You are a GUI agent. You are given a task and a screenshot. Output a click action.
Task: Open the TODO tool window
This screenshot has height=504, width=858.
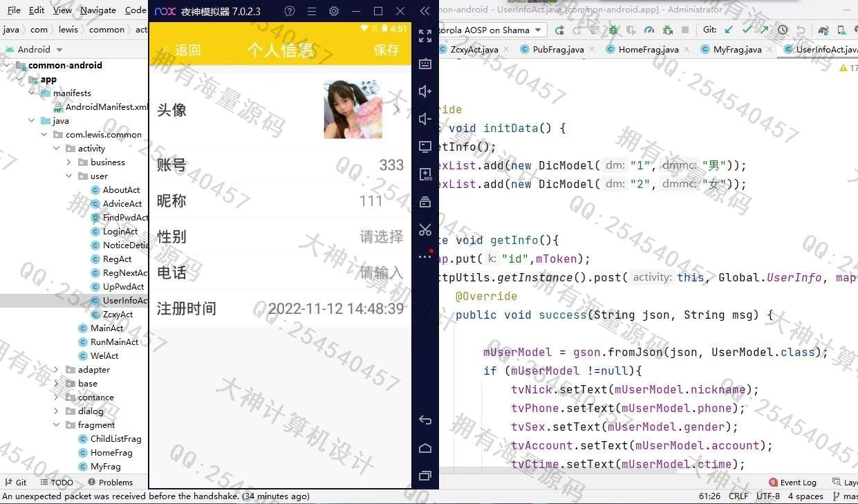click(57, 482)
